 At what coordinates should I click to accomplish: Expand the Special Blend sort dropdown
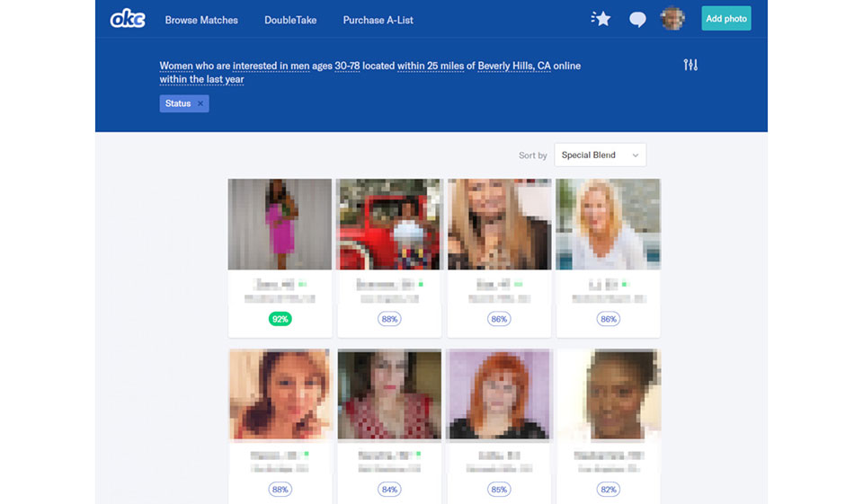pyautogui.click(x=600, y=155)
